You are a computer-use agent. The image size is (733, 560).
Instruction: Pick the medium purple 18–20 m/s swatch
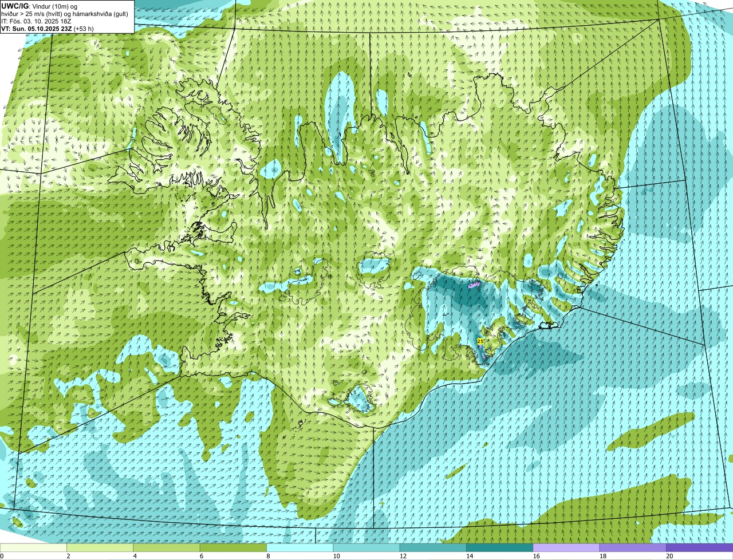pos(633,547)
